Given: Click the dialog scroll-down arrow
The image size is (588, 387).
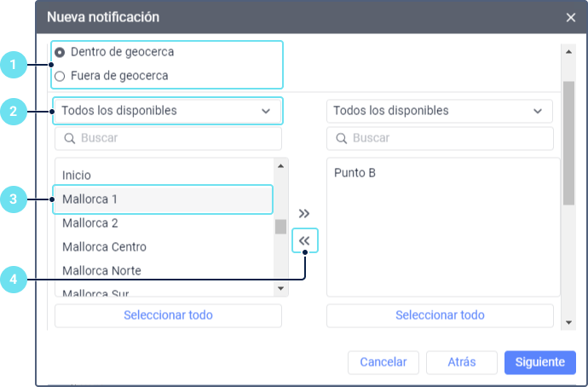Looking at the screenshot, I should click(568, 322).
